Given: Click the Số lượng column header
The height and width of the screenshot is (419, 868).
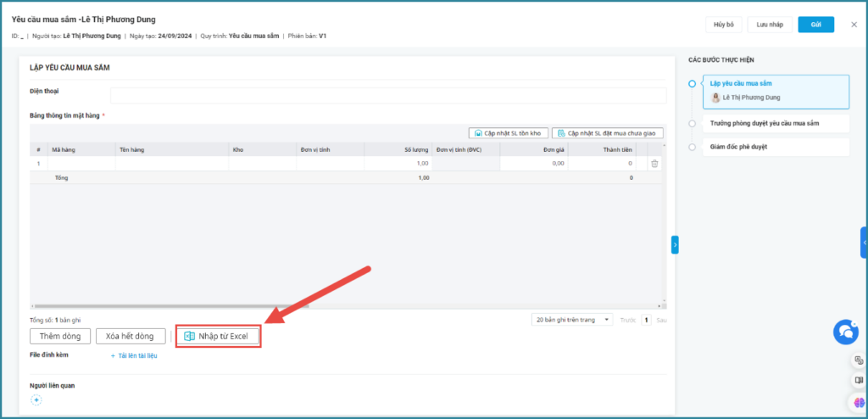Looking at the screenshot, I should [398, 149].
